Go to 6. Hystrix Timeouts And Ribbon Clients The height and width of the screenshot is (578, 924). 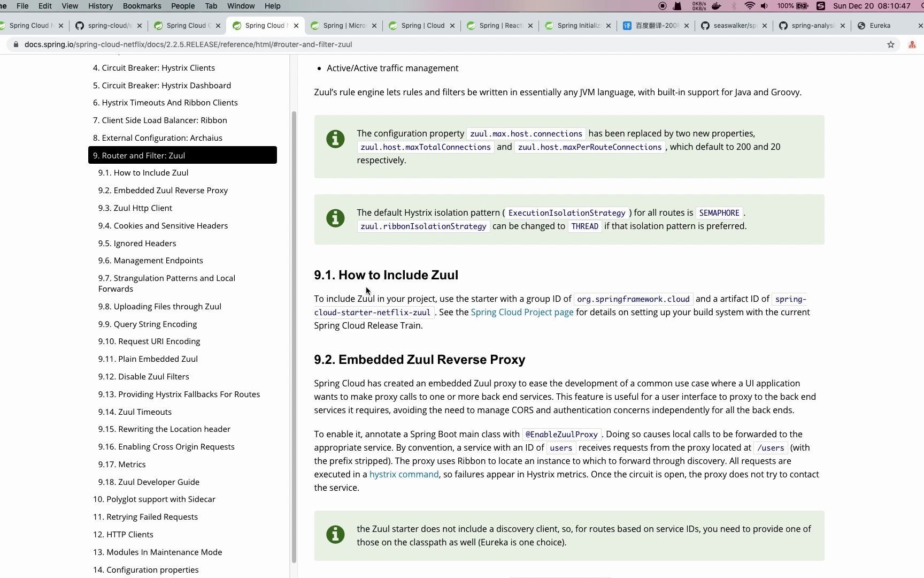165,103
